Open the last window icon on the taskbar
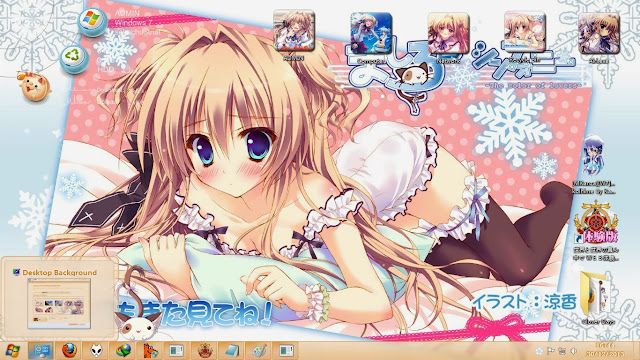 286,351
